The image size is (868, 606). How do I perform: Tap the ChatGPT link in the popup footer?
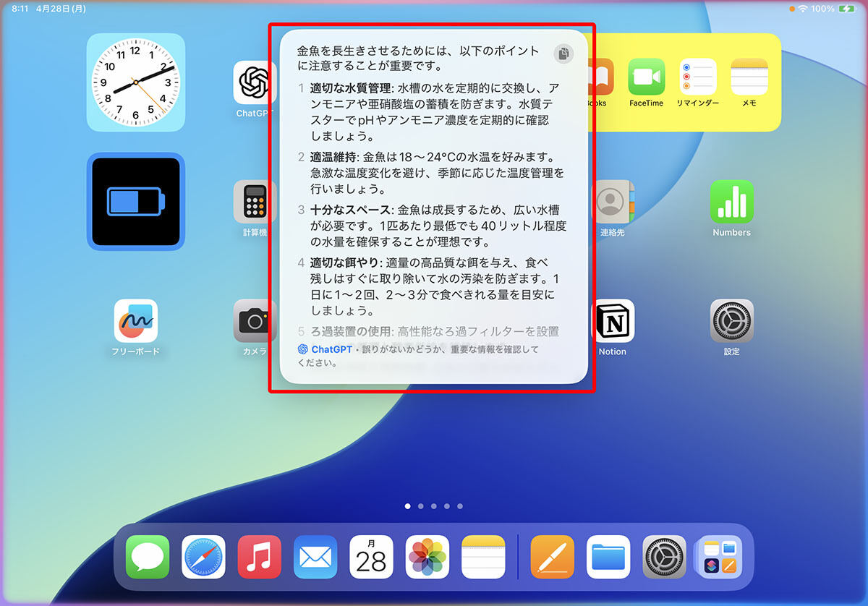[325, 349]
